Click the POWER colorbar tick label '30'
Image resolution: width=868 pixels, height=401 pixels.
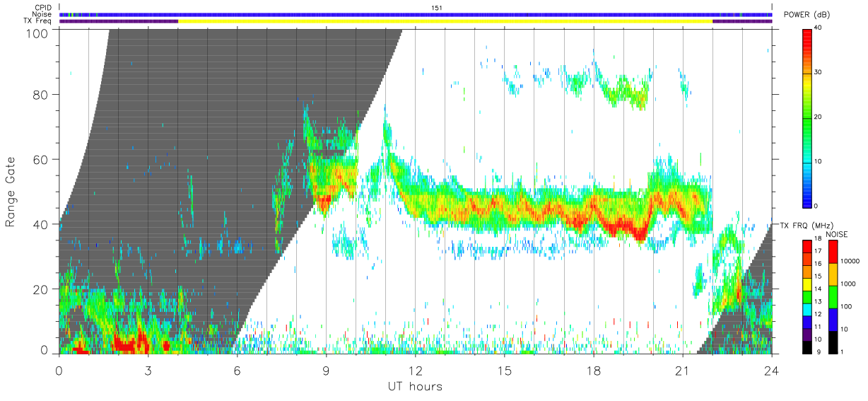pyautogui.click(x=819, y=73)
